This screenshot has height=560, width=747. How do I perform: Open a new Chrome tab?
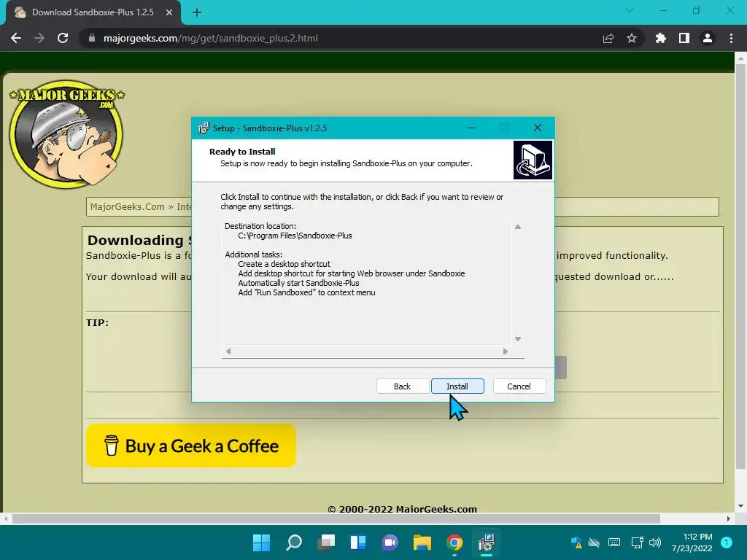coord(197,12)
